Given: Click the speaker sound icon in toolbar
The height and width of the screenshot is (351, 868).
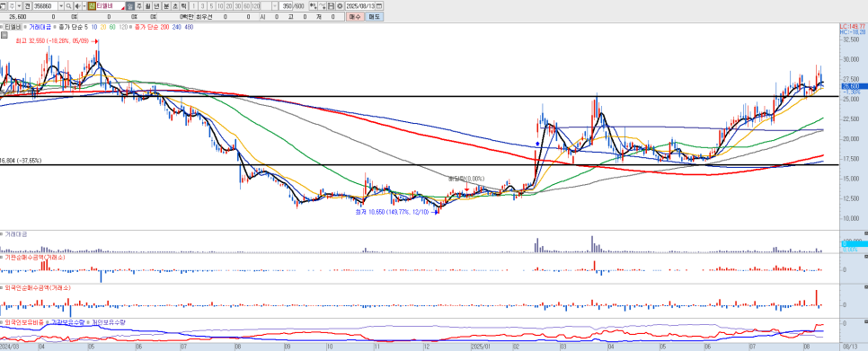Looking at the screenshot, I should pyautogui.click(x=77, y=5).
